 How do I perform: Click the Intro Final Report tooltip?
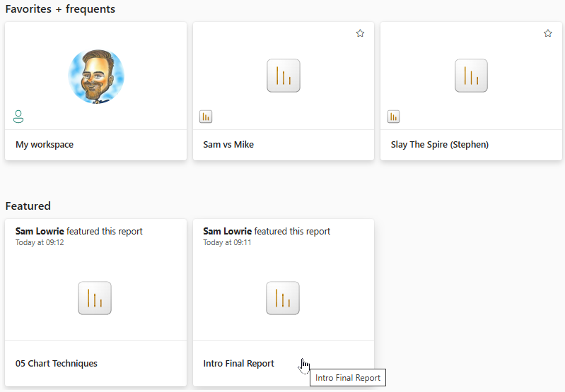tap(348, 378)
